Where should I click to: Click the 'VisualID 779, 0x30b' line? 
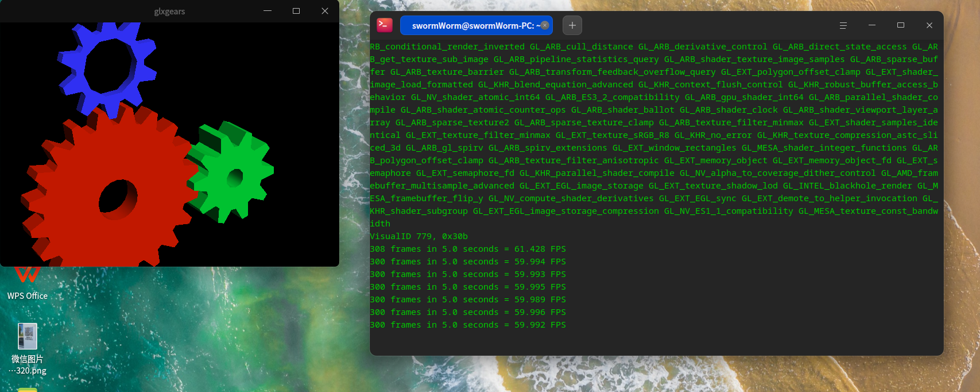point(419,236)
